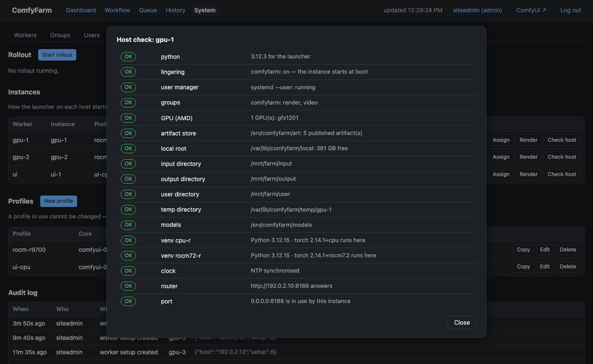Click Render for the gpu-1 instance
This screenshot has width=593, height=364.
click(x=529, y=140)
